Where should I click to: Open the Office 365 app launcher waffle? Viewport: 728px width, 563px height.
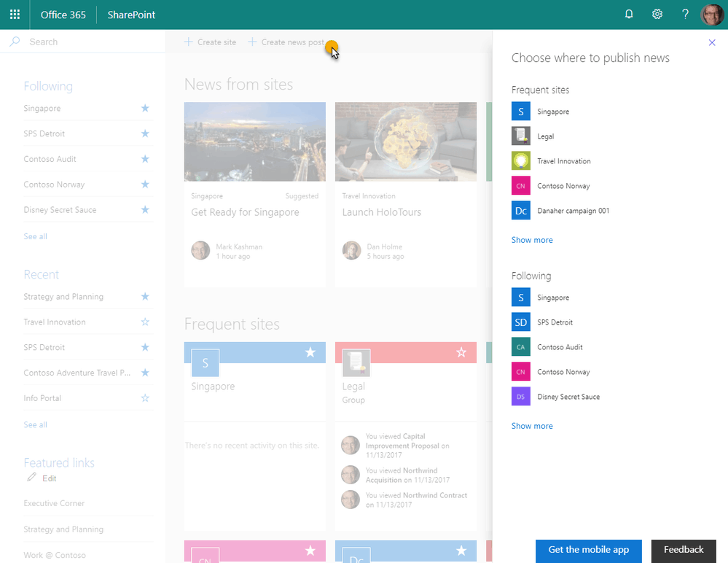[x=15, y=15]
